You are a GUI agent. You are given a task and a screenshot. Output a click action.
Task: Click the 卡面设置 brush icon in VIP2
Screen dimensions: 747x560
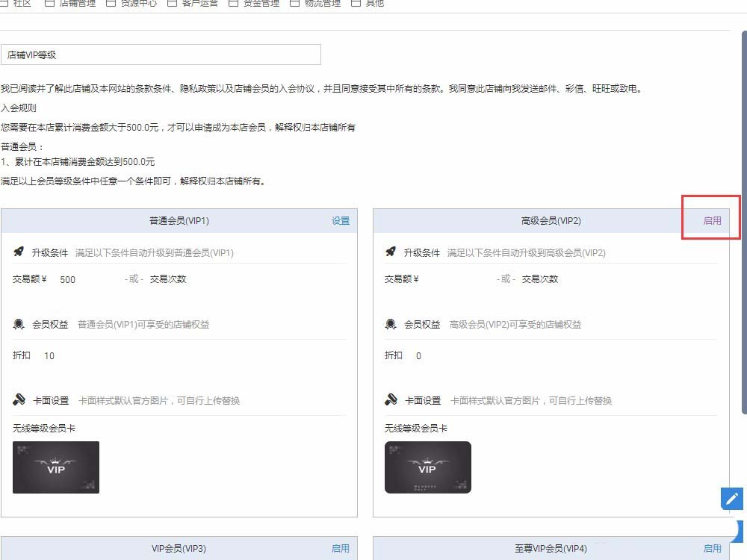391,400
